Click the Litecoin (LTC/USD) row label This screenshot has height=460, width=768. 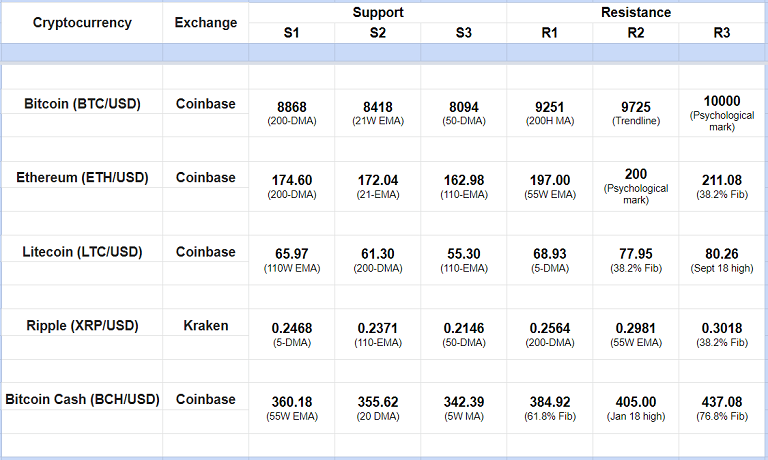tap(82, 251)
